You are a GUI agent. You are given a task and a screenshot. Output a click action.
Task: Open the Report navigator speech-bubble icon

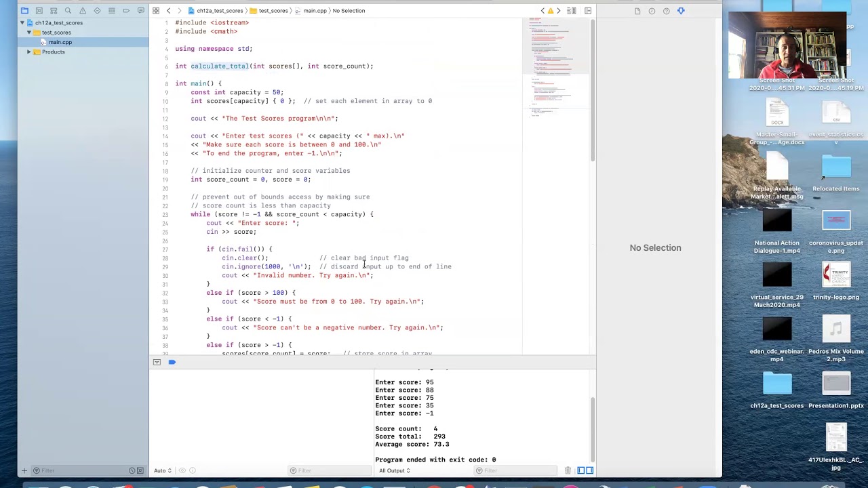141,11
